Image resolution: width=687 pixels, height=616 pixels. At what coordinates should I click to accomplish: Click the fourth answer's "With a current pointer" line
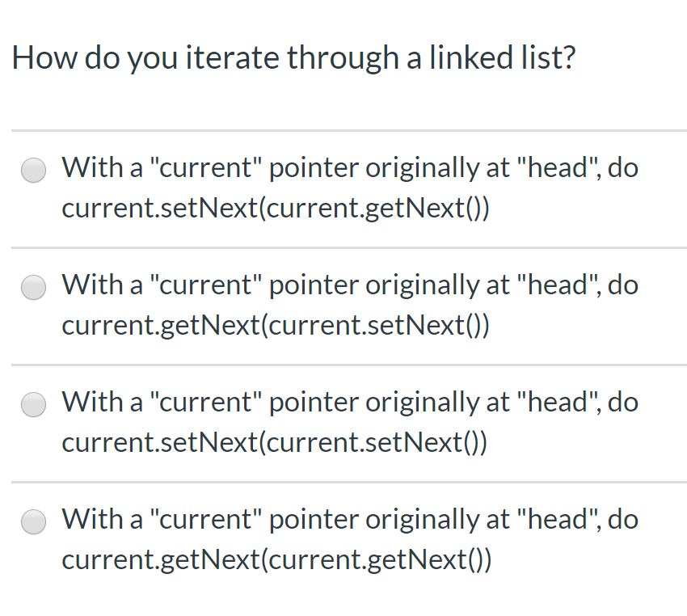[349, 520]
